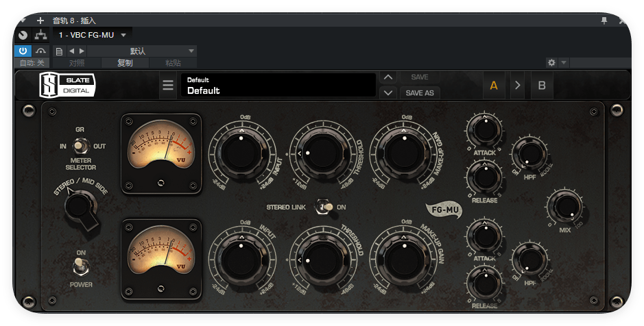Click the upper channel Input knob
This screenshot has width=644, height=326.
pos(241,153)
